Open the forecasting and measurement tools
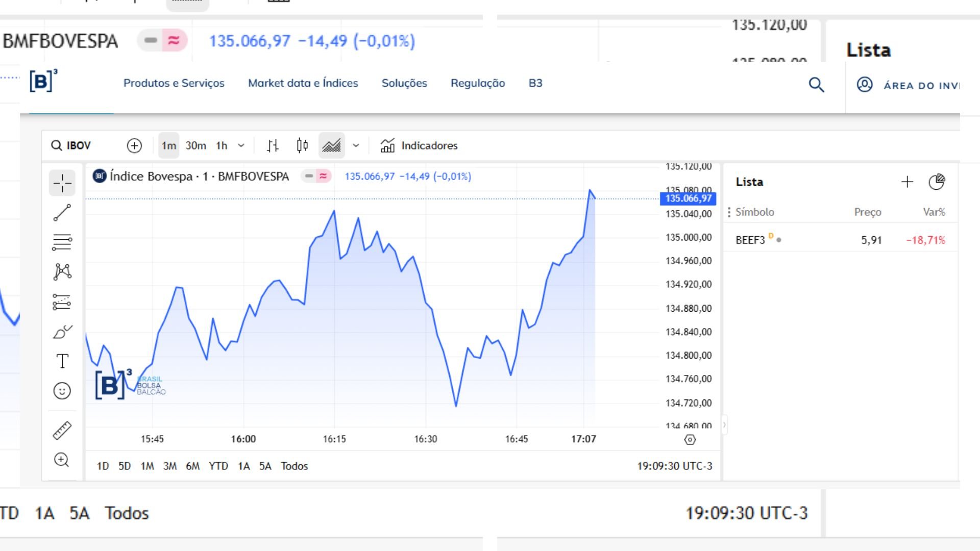The width and height of the screenshot is (980, 551). tap(62, 302)
